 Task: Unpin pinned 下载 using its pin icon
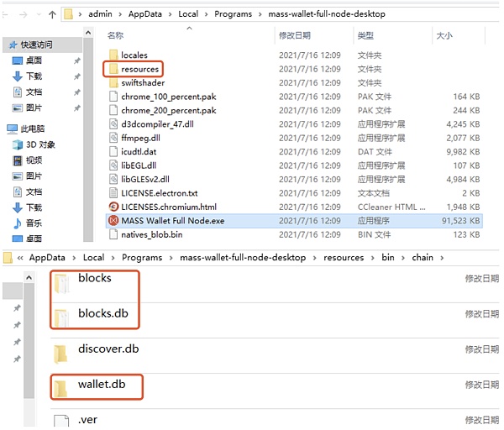tap(76, 76)
